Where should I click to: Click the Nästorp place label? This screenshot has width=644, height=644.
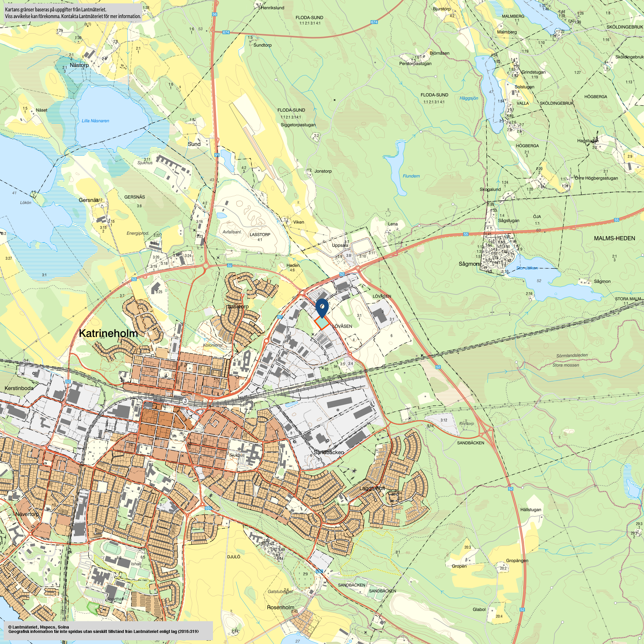tap(79, 65)
